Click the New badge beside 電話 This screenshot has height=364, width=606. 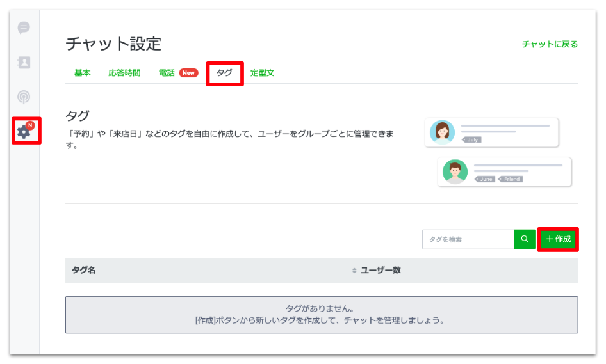tap(188, 73)
